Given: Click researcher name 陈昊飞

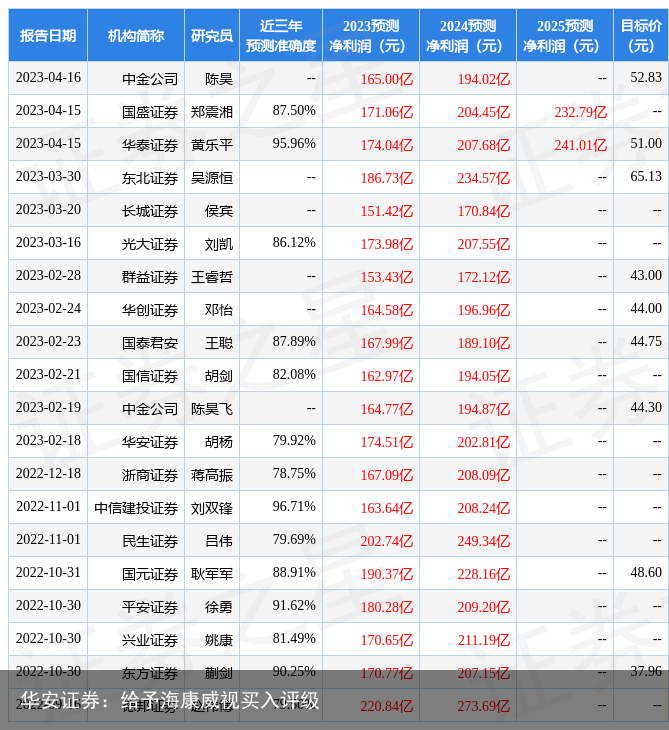Looking at the screenshot, I should (x=212, y=409).
